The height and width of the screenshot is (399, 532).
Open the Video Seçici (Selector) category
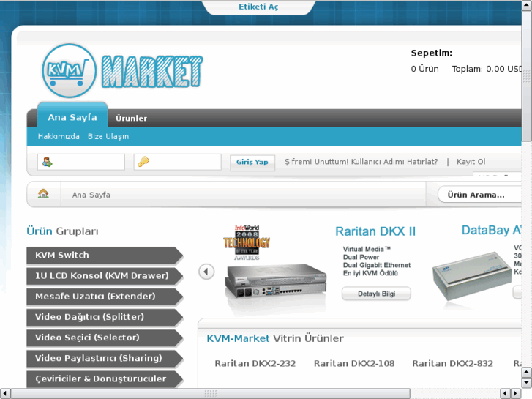(105, 338)
